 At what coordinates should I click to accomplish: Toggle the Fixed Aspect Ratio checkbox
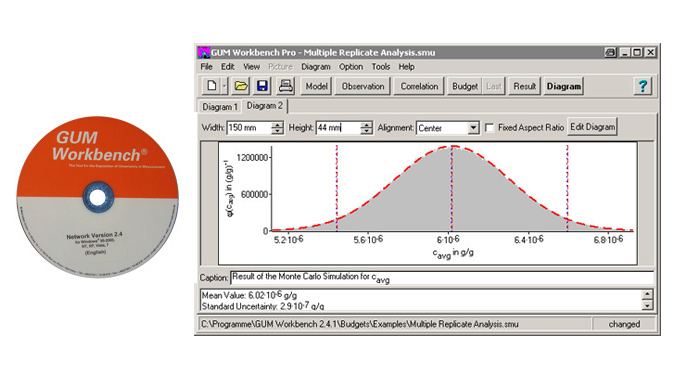point(489,128)
